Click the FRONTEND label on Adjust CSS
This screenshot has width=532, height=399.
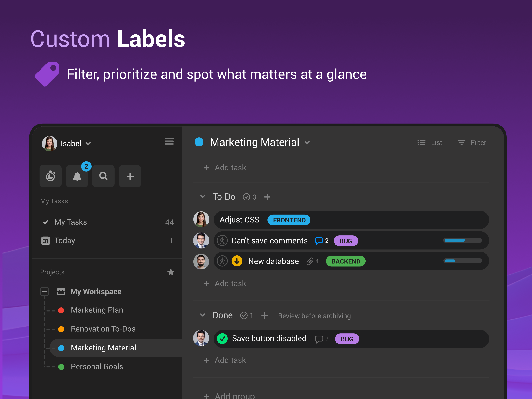(289, 220)
